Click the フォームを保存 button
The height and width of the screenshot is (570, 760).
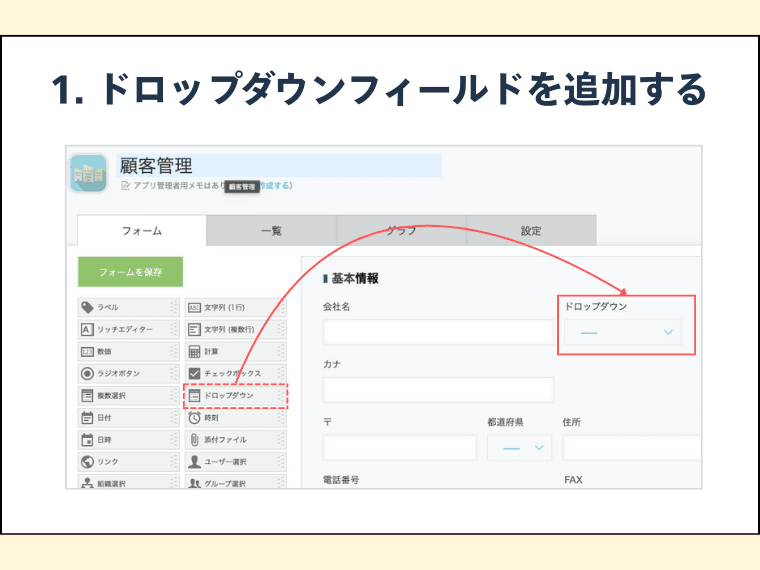coord(131,271)
